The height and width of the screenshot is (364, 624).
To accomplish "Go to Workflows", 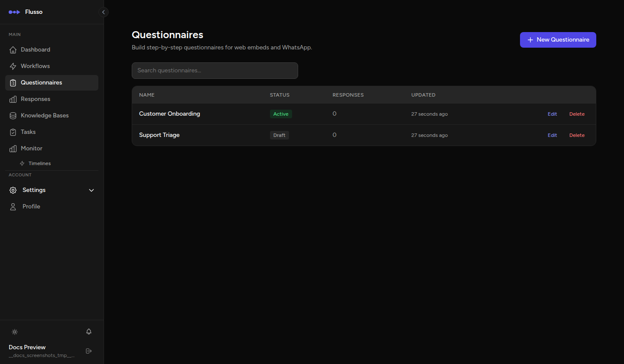I will pos(52,66).
